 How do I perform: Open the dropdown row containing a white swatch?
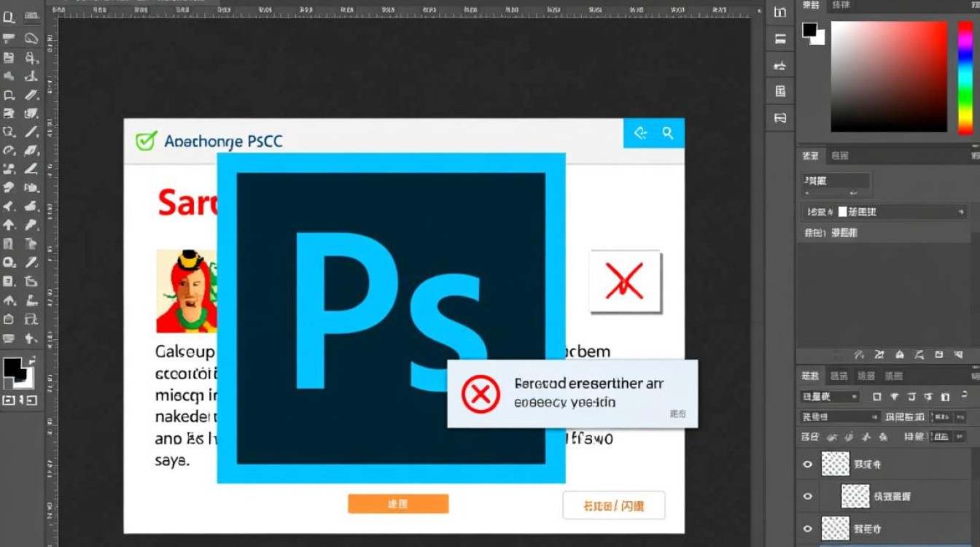[x=884, y=212]
